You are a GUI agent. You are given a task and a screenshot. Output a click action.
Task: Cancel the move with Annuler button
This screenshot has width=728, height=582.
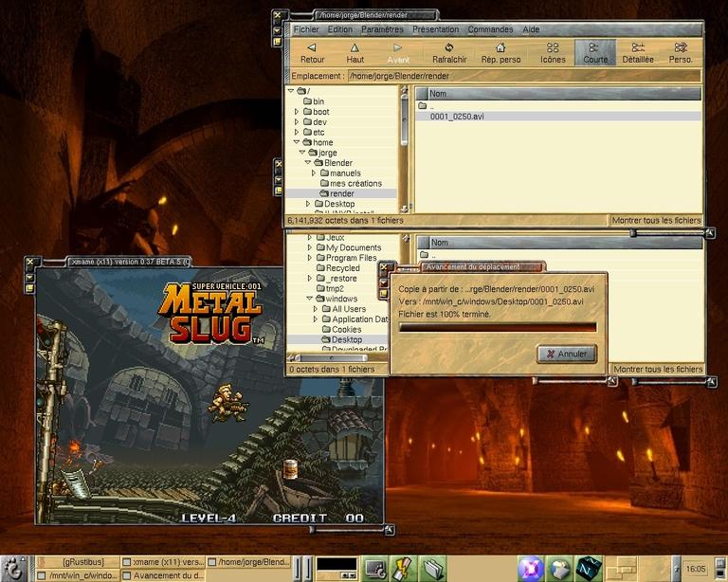pyautogui.click(x=567, y=354)
